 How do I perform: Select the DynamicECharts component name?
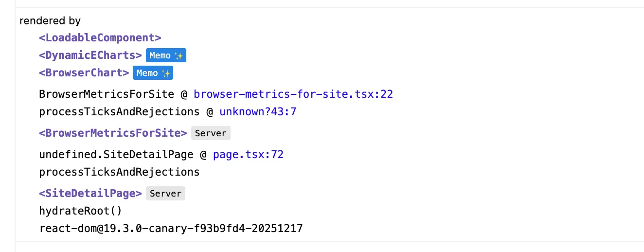click(90, 55)
